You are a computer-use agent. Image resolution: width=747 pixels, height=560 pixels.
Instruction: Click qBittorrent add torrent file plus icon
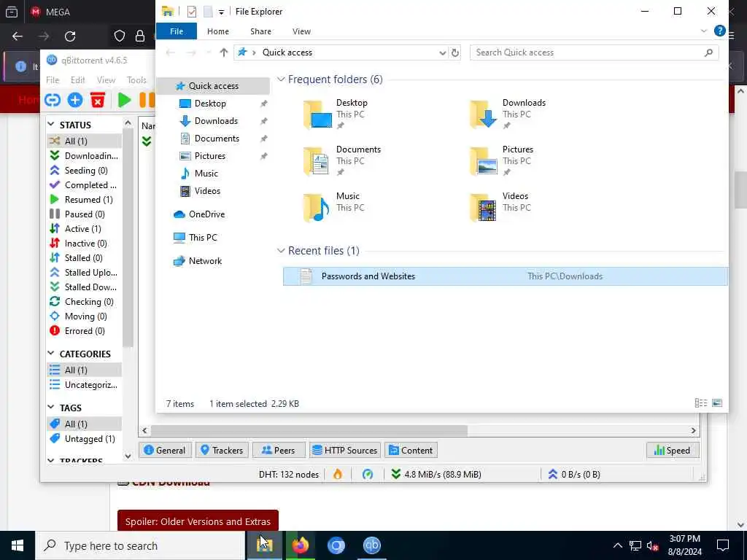coord(75,100)
